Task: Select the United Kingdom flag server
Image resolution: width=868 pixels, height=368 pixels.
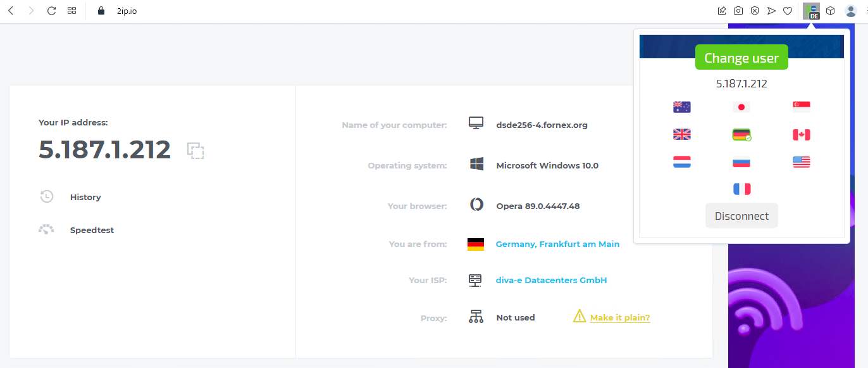Action: pyautogui.click(x=682, y=134)
